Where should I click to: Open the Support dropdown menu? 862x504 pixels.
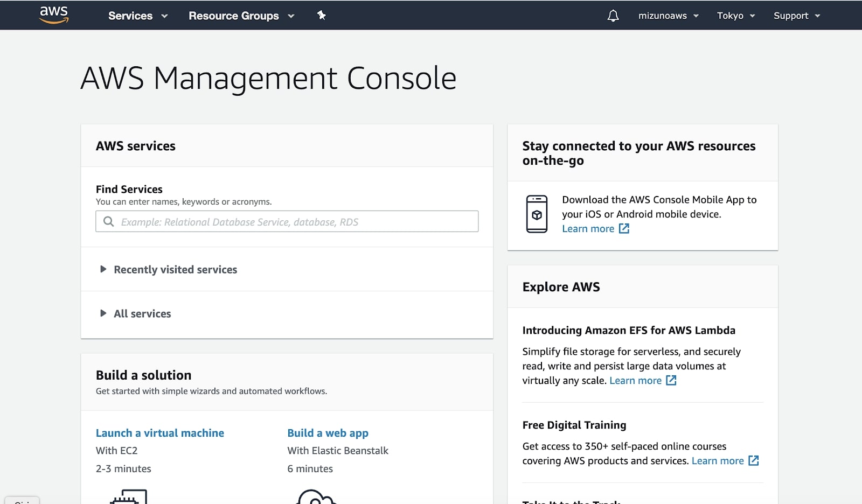pos(797,16)
